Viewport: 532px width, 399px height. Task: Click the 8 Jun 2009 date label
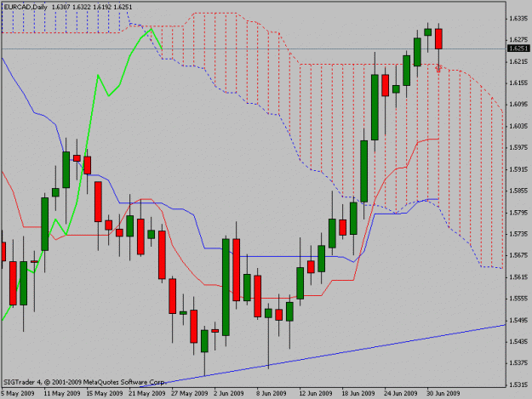point(271,393)
